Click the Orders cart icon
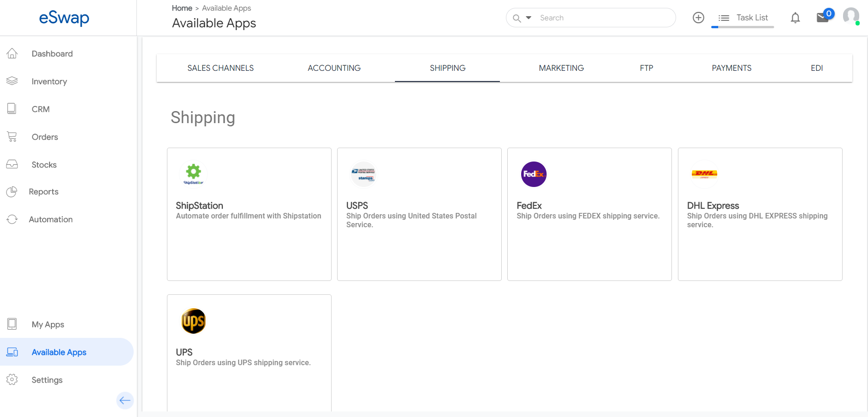 pyautogui.click(x=12, y=137)
